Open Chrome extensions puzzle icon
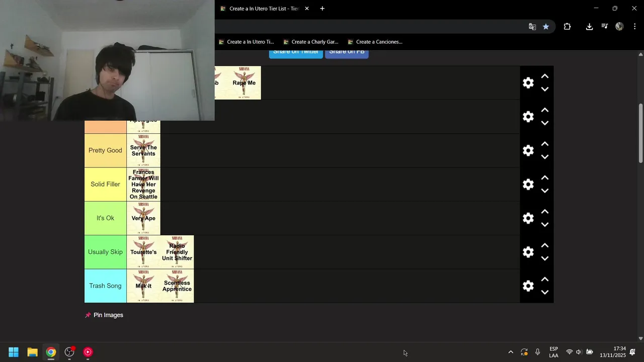644x362 pixels. click(567, 27)
